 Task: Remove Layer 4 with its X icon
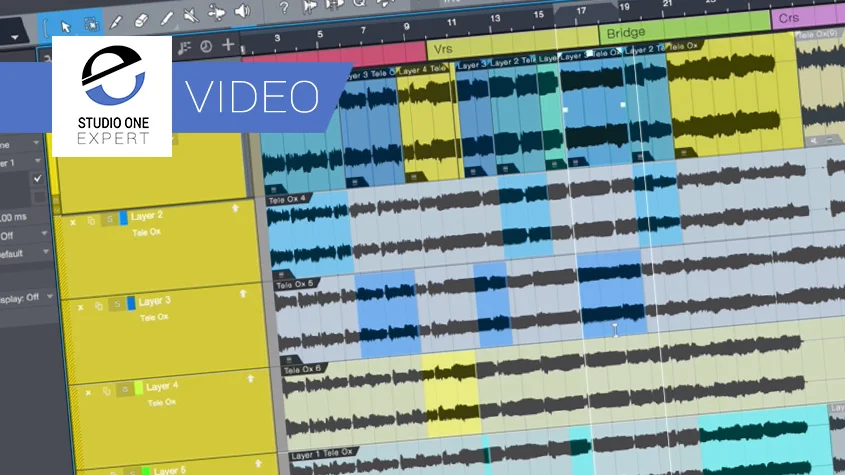click(88, 393)
